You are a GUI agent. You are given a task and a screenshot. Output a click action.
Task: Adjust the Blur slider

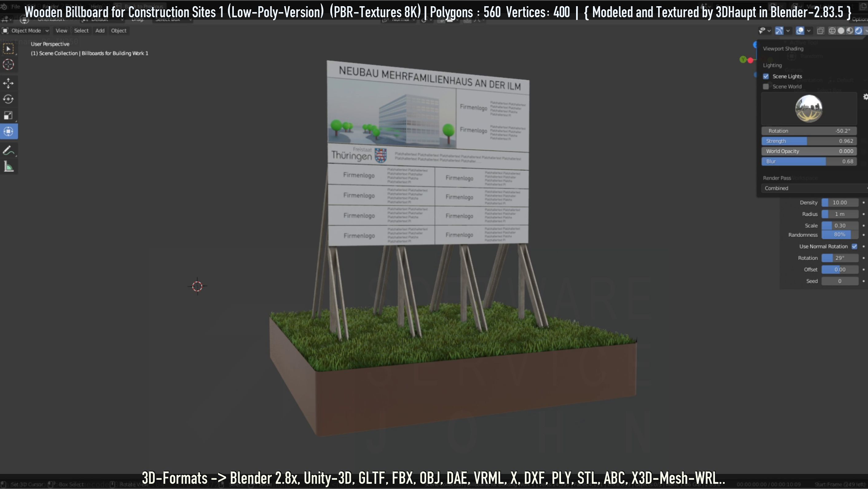[x=809, y=161]
